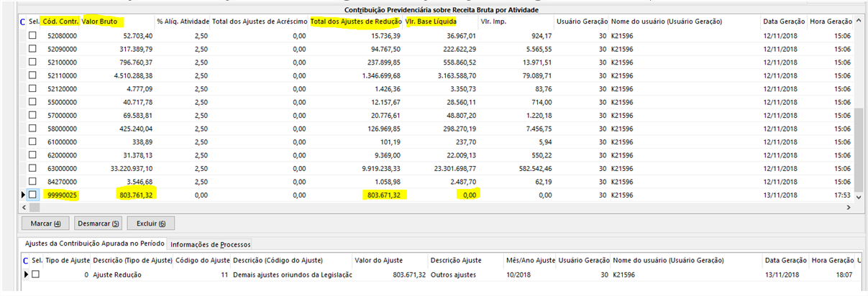Check the box for contract code 52080000

[32, 35]
